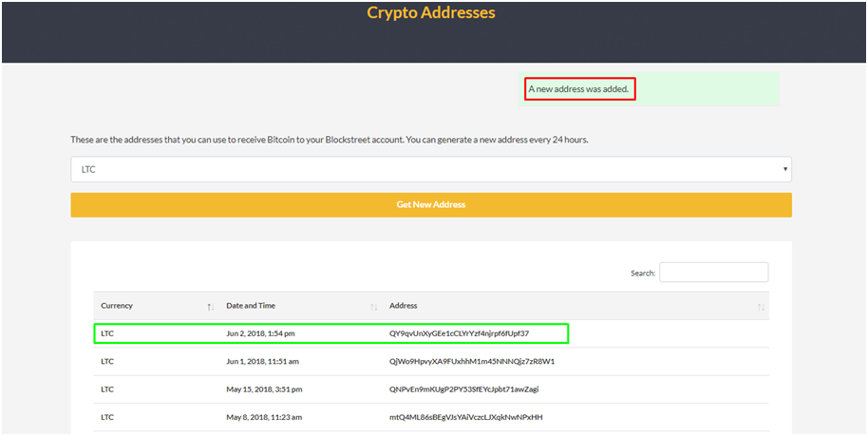Click the Crypto Addresses page title
This screenshot has height=436, width=868.
pyautogui.click(x=431, y=12)
